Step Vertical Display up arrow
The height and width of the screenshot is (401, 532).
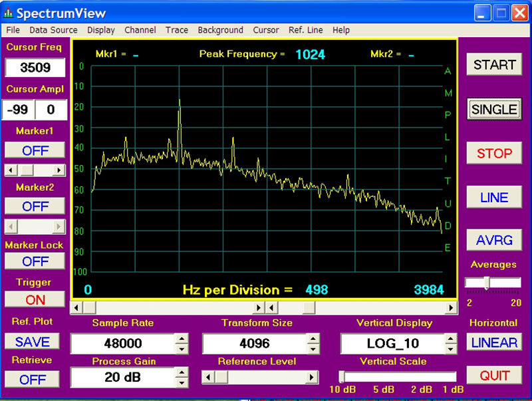451,338
